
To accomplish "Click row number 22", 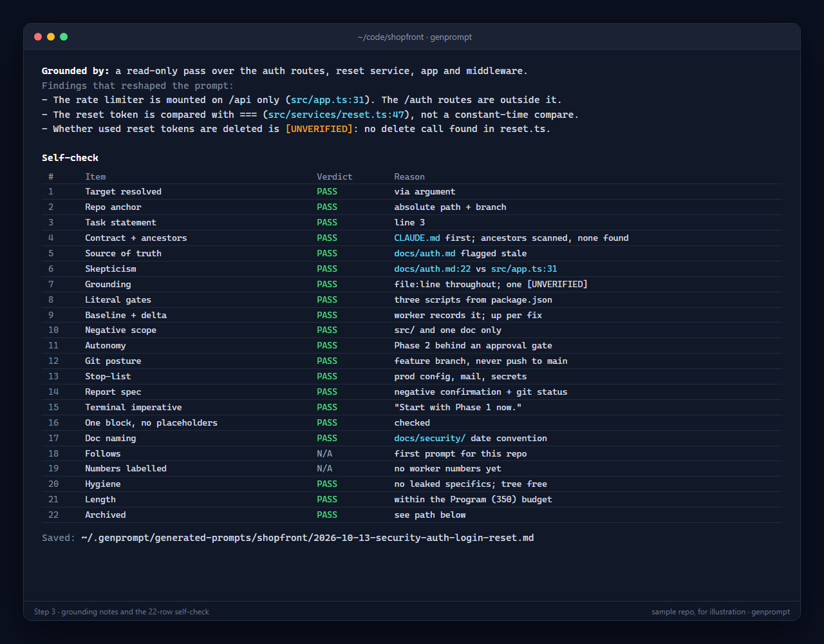I will 53,515.
